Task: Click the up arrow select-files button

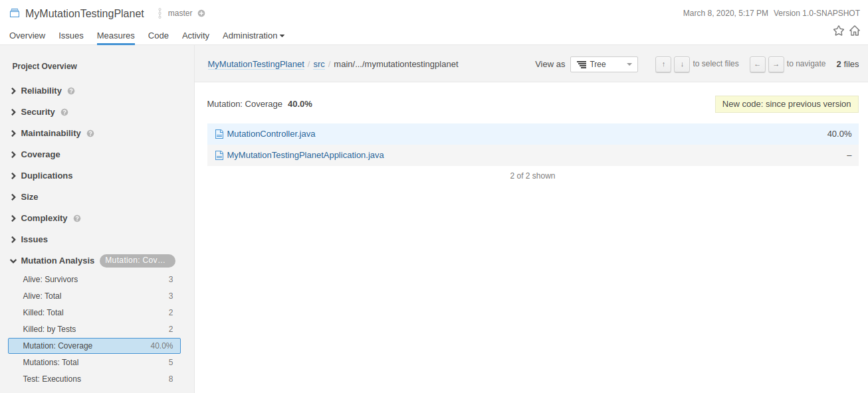Action: (x=663, y=64)
